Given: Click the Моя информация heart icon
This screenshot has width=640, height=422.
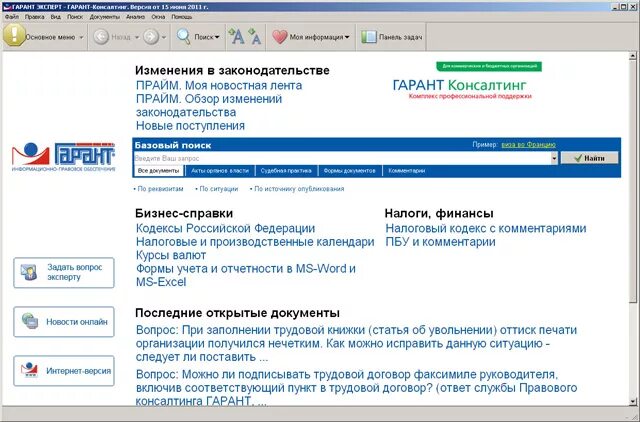Looking at the screenshot, I should (280, 37).
